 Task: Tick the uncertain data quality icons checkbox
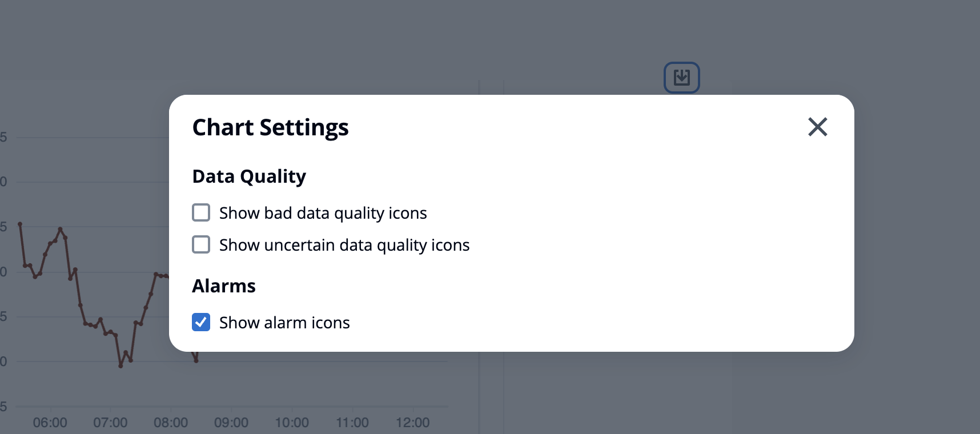[x=201, y=244]
